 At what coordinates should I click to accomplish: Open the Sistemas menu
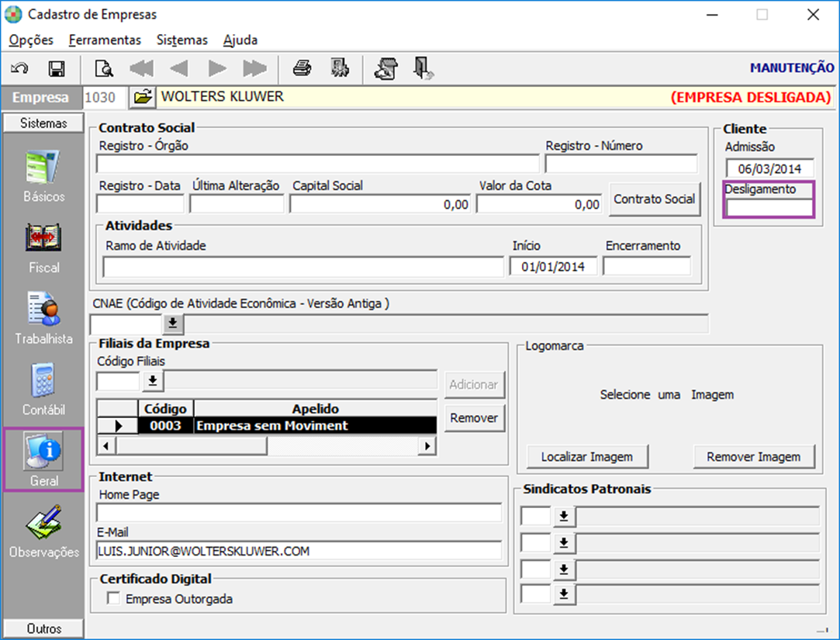click(181, 40)
